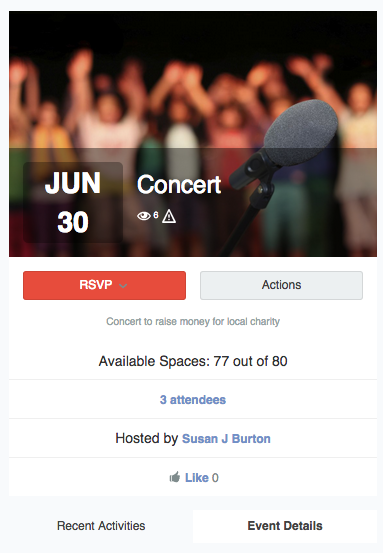Select the Event Details tab
This screenshot has height=553, width=383.
click(x=285, y=526)
